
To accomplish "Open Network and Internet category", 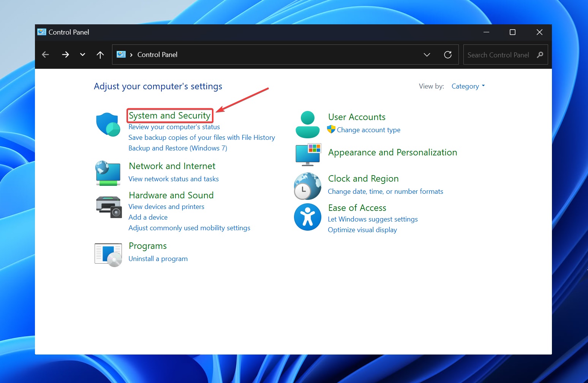I will (x=172, y=166).
